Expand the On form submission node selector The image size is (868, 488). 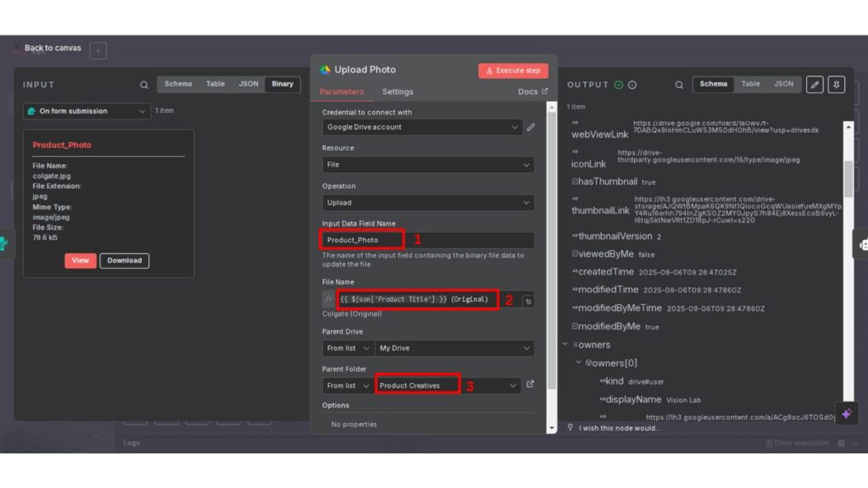(86, 111)
